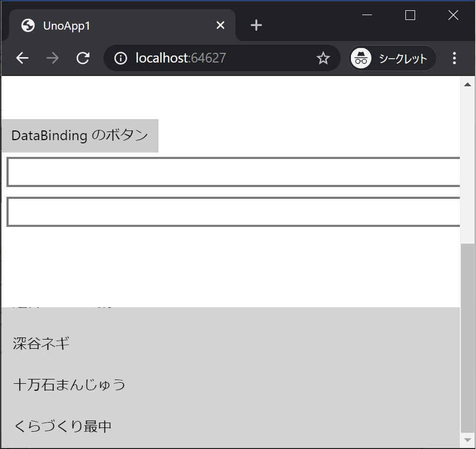
Task: Click inside the upper empty text box
Action: (232, 172)
